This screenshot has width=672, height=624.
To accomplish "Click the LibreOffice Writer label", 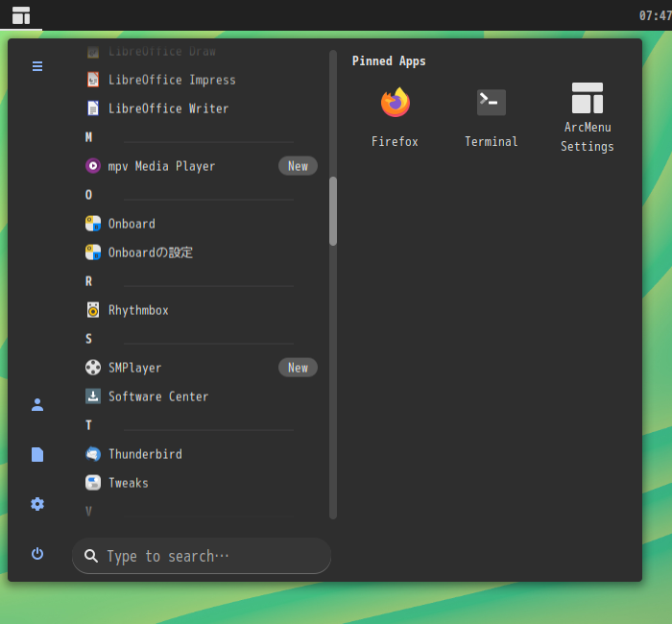I will click(168, 108).
